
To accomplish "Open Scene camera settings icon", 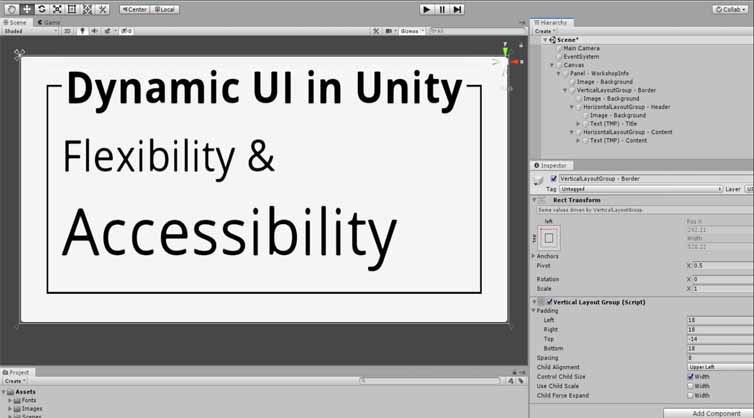I will (x=390, y=31).
